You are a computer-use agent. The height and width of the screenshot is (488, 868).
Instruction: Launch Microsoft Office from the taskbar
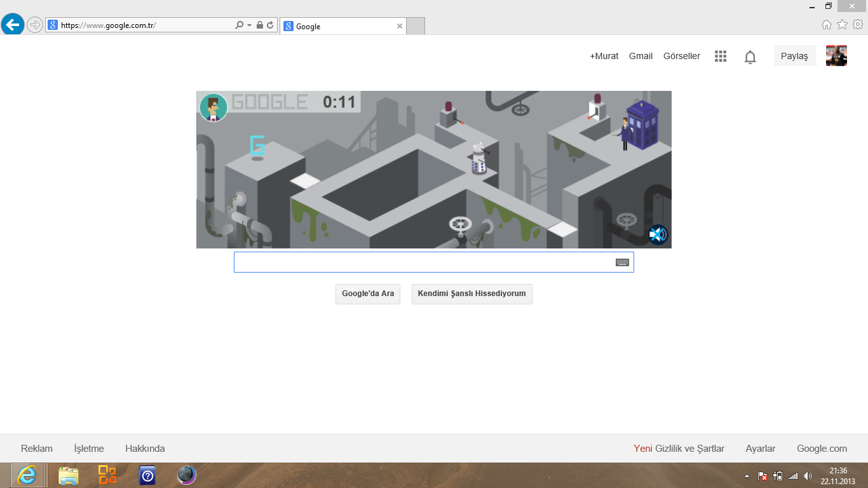click(x=107, y=475)
